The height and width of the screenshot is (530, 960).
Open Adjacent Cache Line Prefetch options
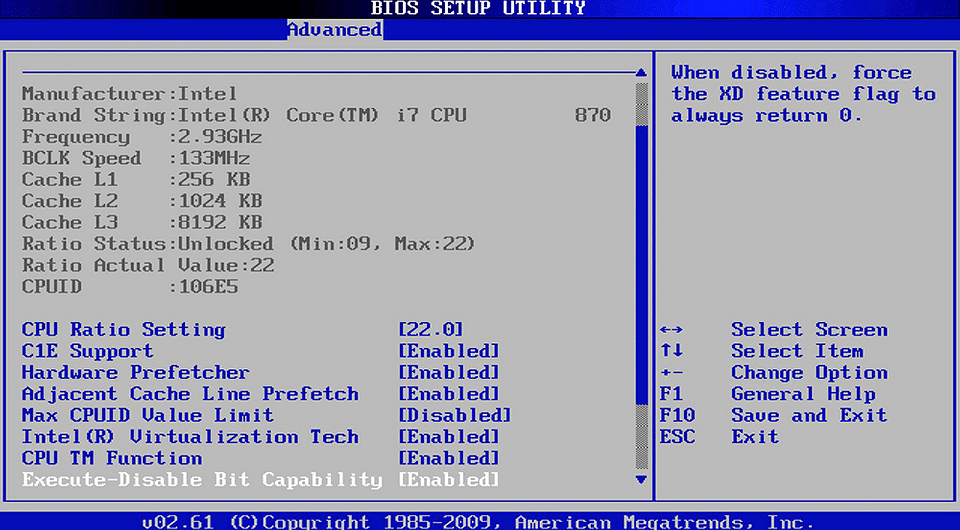448,394
